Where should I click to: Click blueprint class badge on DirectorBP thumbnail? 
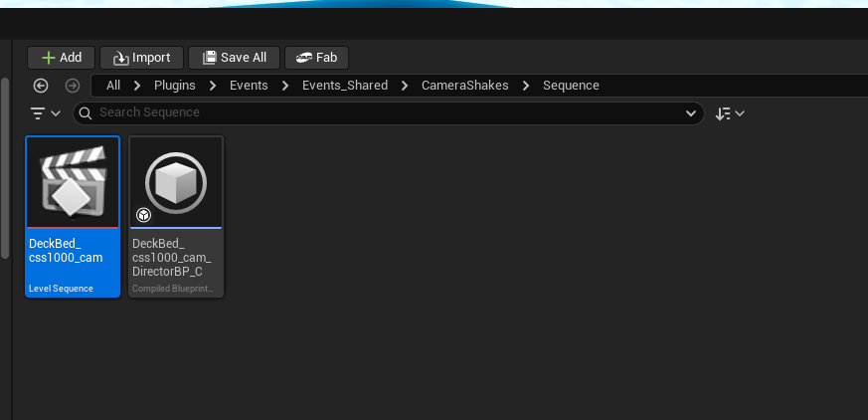coord(144,215)
